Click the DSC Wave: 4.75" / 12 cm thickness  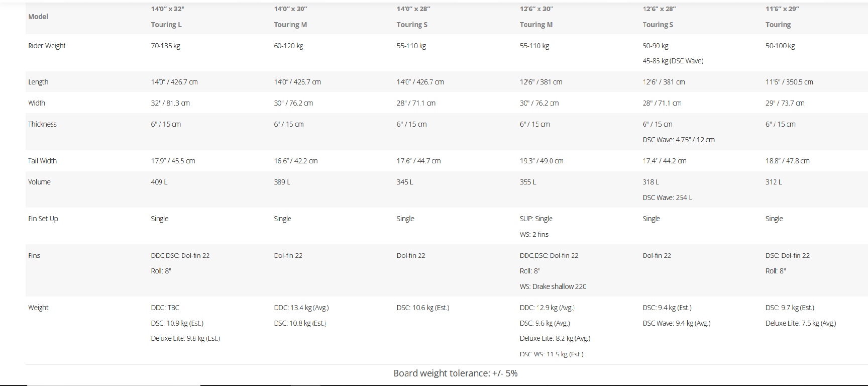(678, 140)
